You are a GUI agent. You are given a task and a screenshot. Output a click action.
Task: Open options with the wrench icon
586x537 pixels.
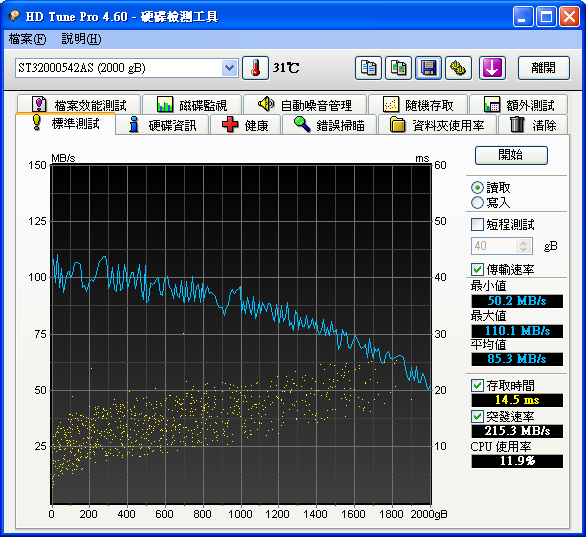coord(458,68)
